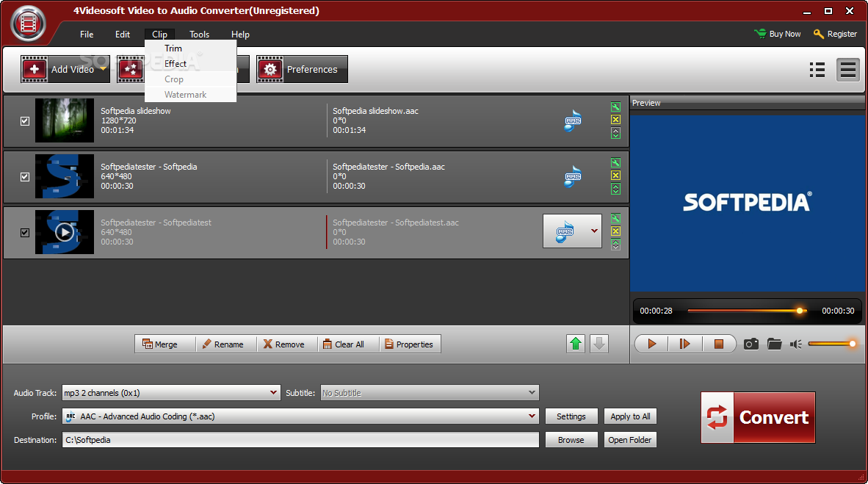This screenshot has width=868, height=484.
Task: Open the Audio Track dropdown
Action: click(x=273, y=393)
